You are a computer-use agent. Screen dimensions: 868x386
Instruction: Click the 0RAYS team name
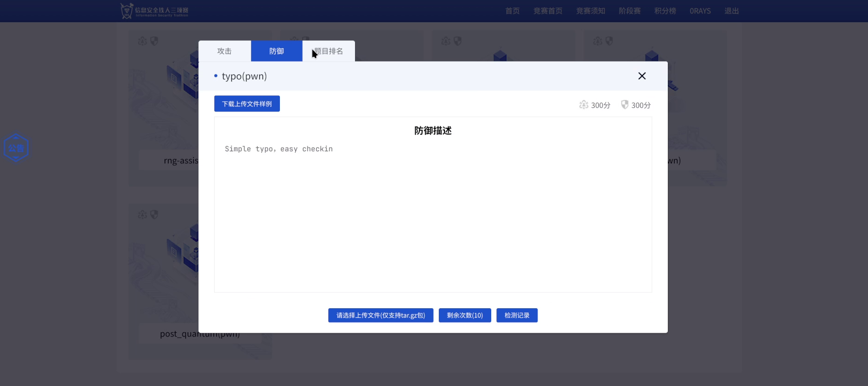[x=700, y=11]
